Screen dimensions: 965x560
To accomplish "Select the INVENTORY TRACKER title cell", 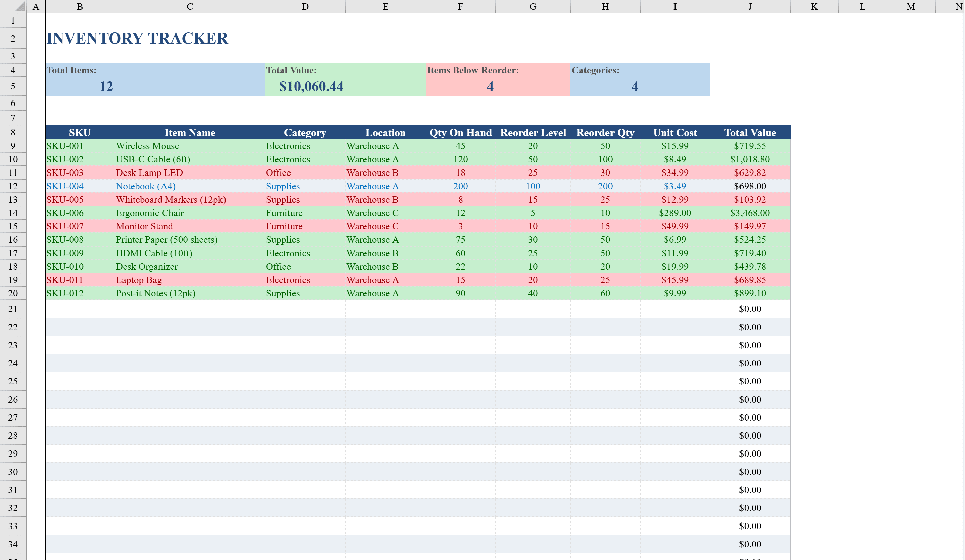I will pyautogui.click(x=137, y=38).
